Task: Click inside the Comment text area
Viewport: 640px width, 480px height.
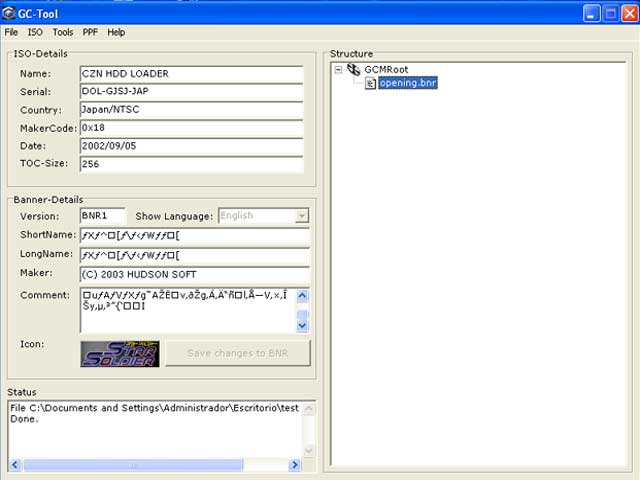Action: (188, 310)
